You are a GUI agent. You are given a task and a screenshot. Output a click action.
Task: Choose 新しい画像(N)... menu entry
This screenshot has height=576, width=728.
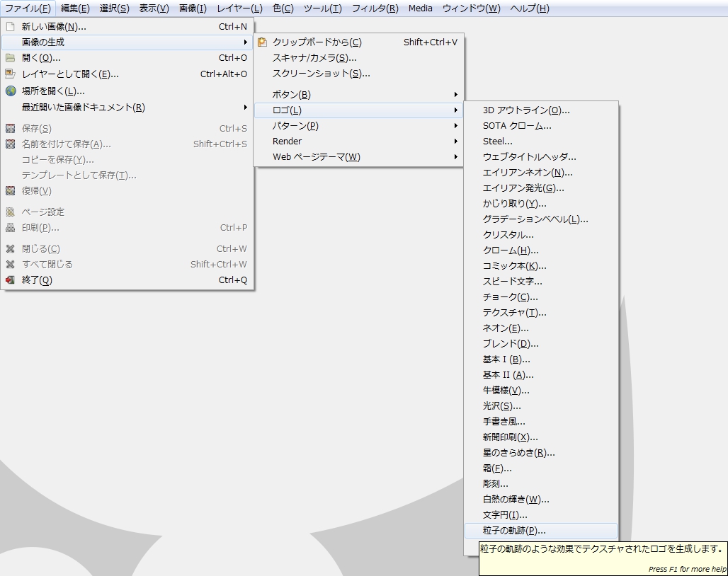pos(127,26)
